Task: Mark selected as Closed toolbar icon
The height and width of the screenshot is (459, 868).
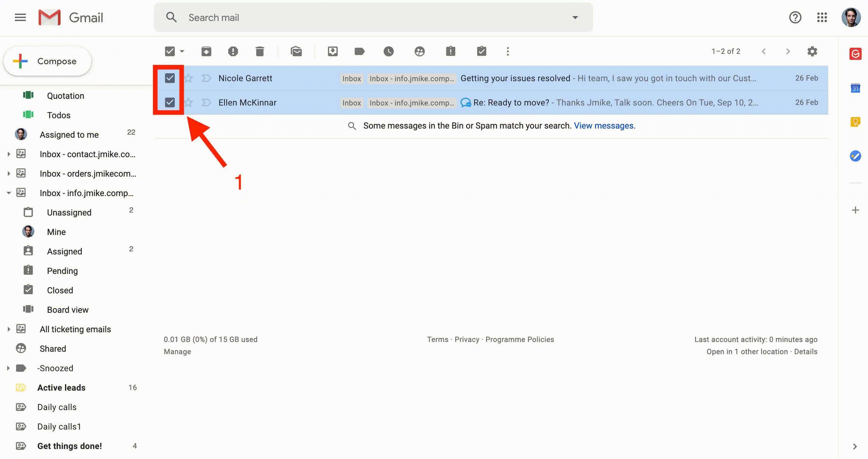Action: point(481,51)
